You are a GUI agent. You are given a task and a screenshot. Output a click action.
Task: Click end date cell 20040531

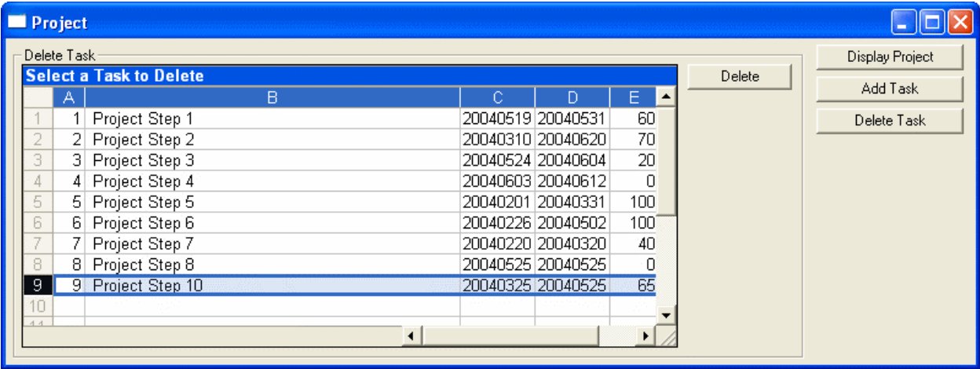point(572,119)
